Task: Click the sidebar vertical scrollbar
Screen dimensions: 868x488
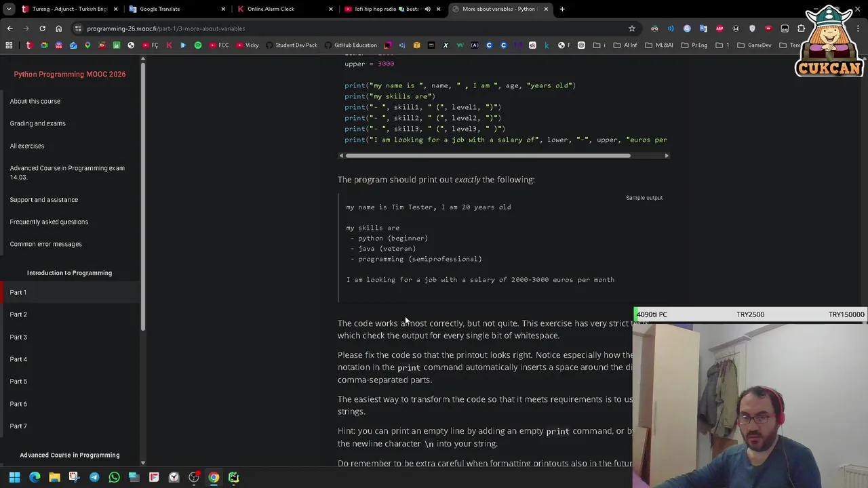Action: [x=142, y=197]
